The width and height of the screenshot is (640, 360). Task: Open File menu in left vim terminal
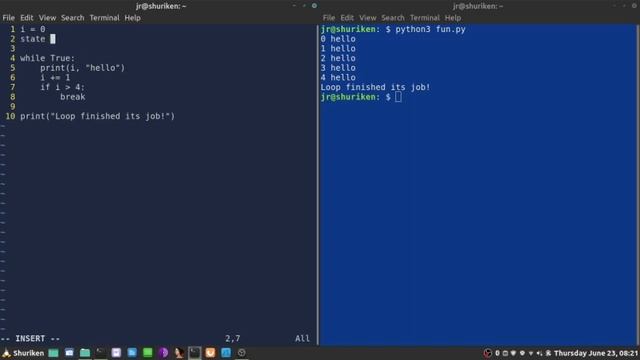click(9, 18)
